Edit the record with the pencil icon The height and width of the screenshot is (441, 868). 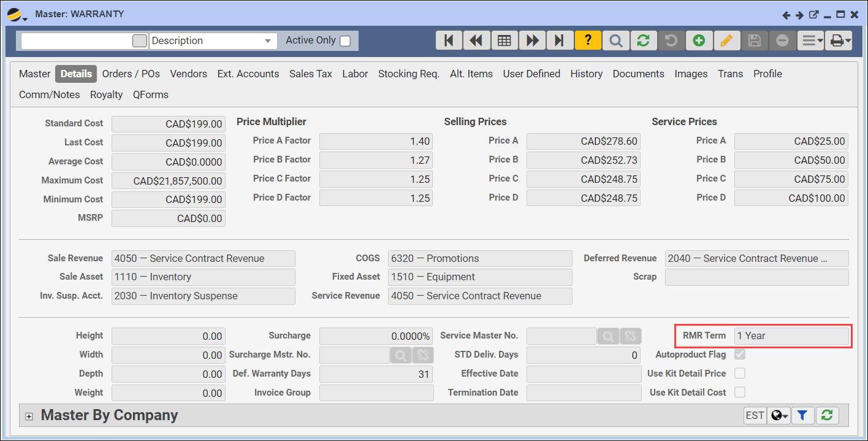click(726, 40)
